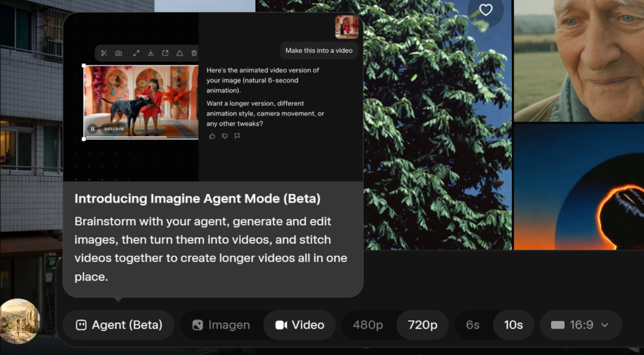
Task: Click the camera snapshot icon in preview toolbar
Action: tap(119, 53)
